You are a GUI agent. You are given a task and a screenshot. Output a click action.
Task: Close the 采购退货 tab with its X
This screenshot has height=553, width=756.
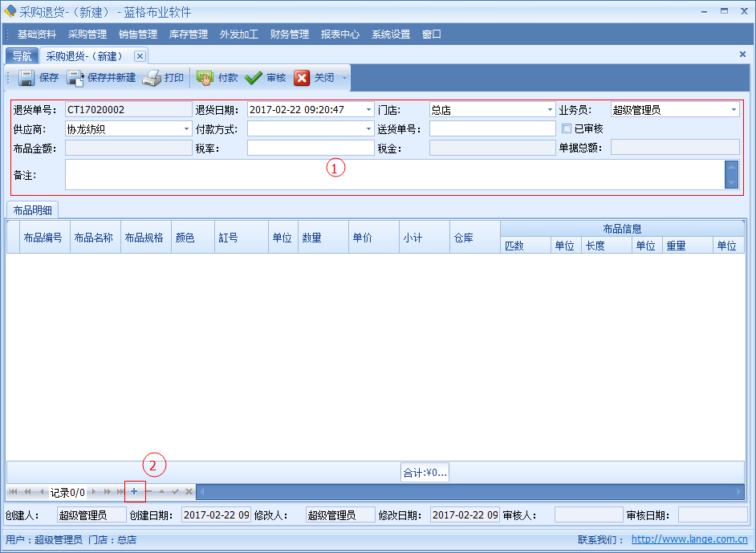[x=140, y=56]
